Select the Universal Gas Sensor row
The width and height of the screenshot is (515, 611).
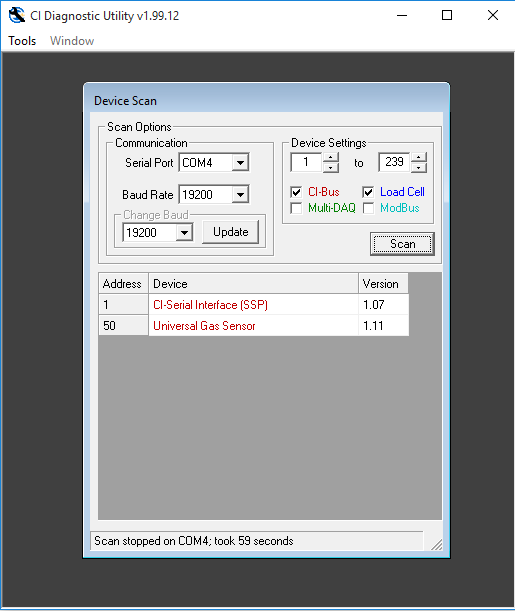(254, 325)
